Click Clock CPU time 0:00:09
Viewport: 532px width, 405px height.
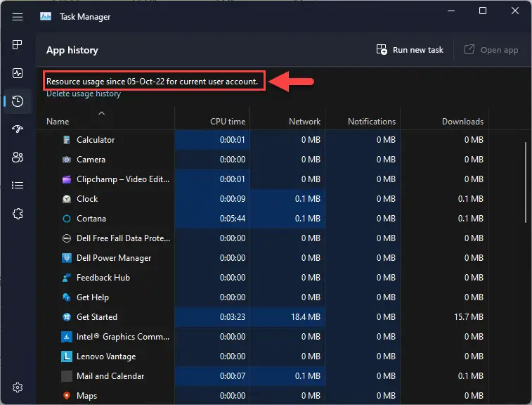pyautogui.click(x=233, y=199)
